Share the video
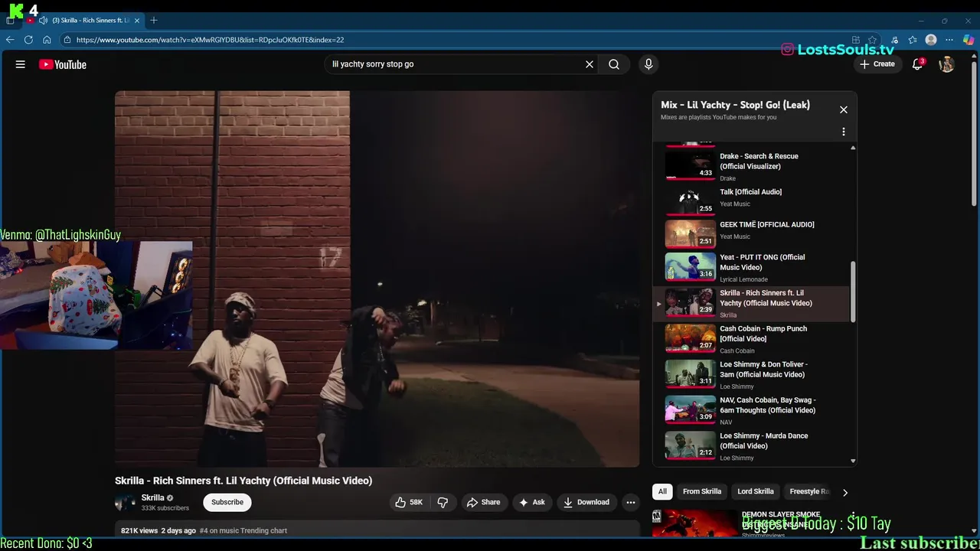980x551 pixels. [x=483, y=502]
